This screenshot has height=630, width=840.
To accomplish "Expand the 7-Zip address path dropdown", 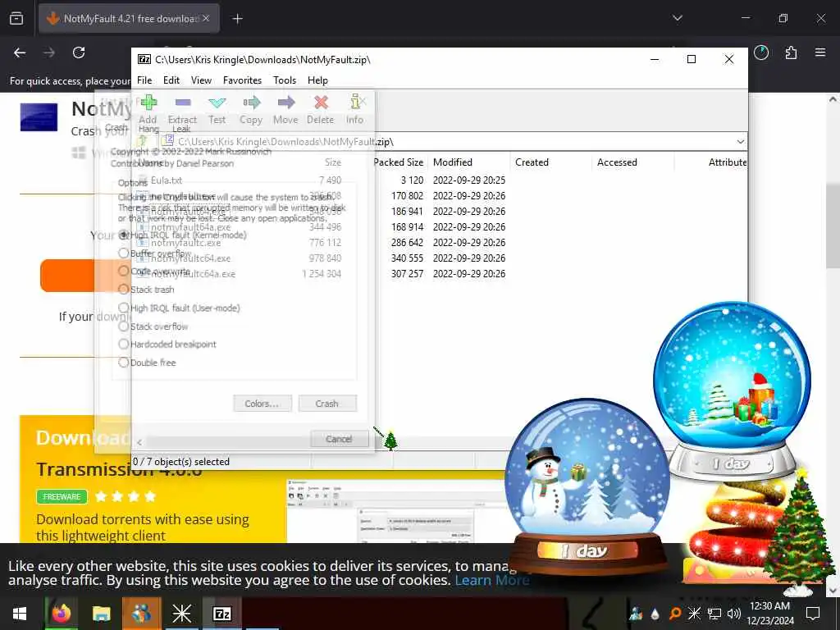I will point(740,141).
